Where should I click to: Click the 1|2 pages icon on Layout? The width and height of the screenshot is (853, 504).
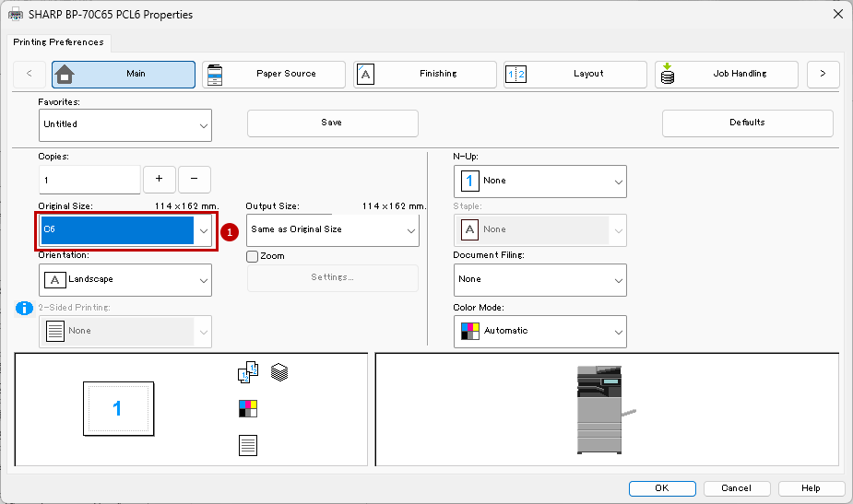point(515,74)
